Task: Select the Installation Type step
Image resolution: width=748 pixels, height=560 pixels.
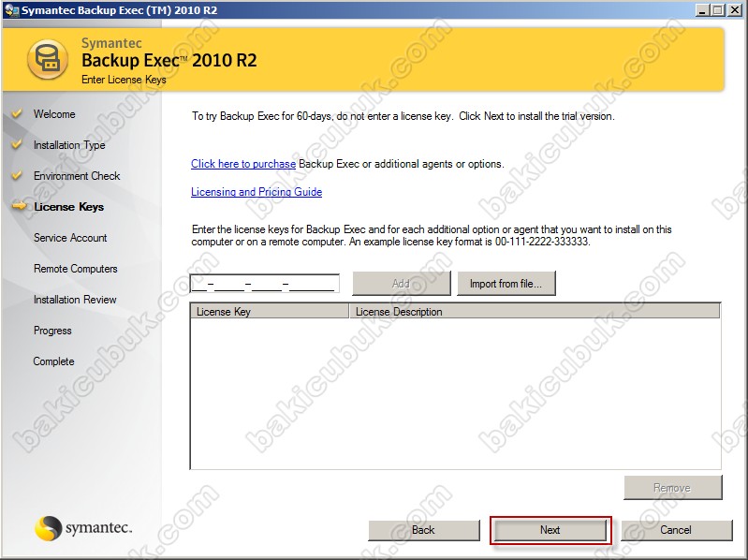Action: (69, 145)
